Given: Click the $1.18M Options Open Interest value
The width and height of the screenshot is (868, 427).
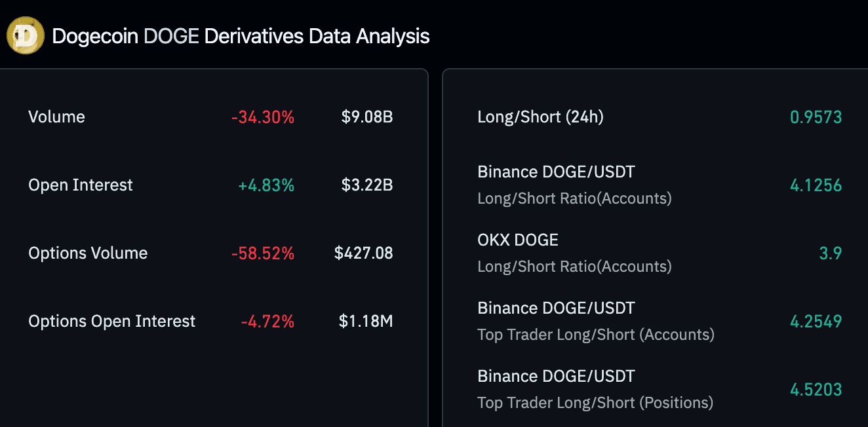Looking at the screenshot, I should point(365,322).
